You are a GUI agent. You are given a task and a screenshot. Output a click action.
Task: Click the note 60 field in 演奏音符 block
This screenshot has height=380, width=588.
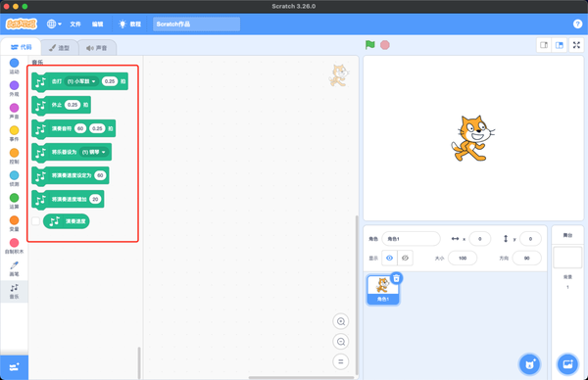[x=80, y=128]
